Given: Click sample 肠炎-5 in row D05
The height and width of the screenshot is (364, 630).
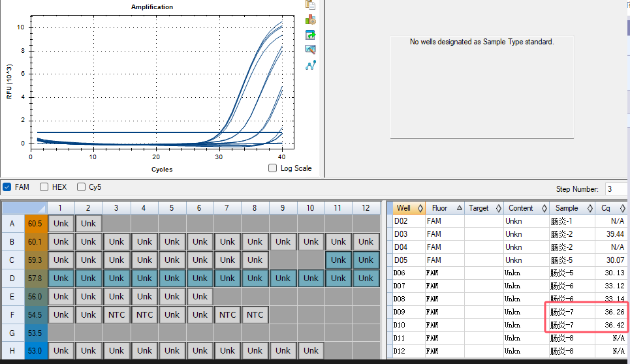Looking at the screenshot, I should (561, 260).
